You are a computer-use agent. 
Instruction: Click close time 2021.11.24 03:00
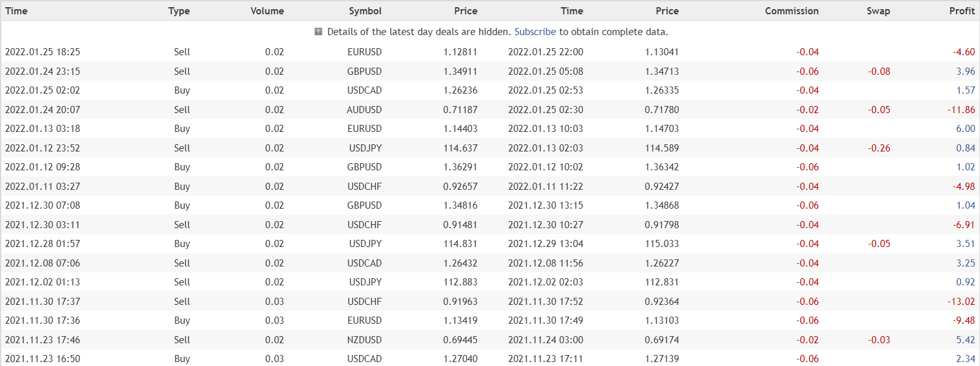tap(546, 340)
